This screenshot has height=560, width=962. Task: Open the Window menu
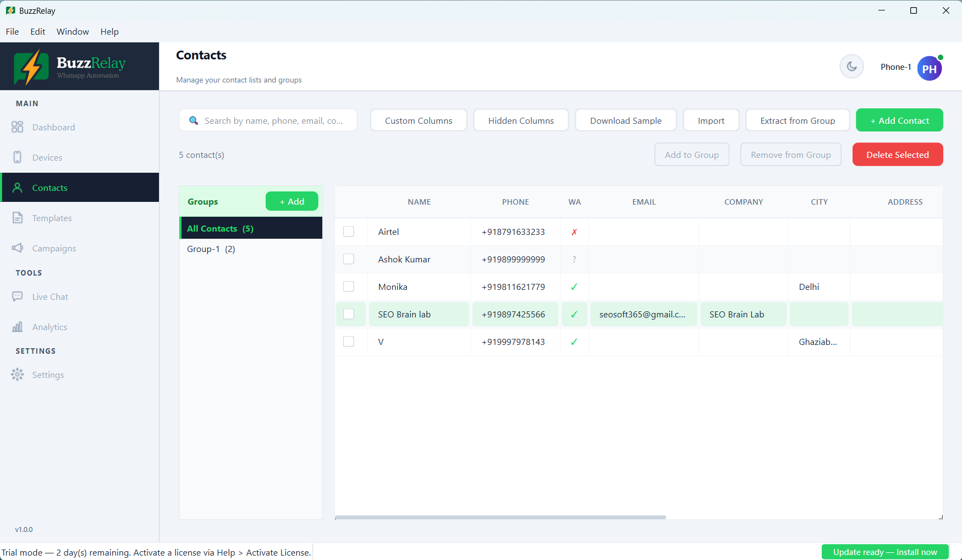[73, 31]
